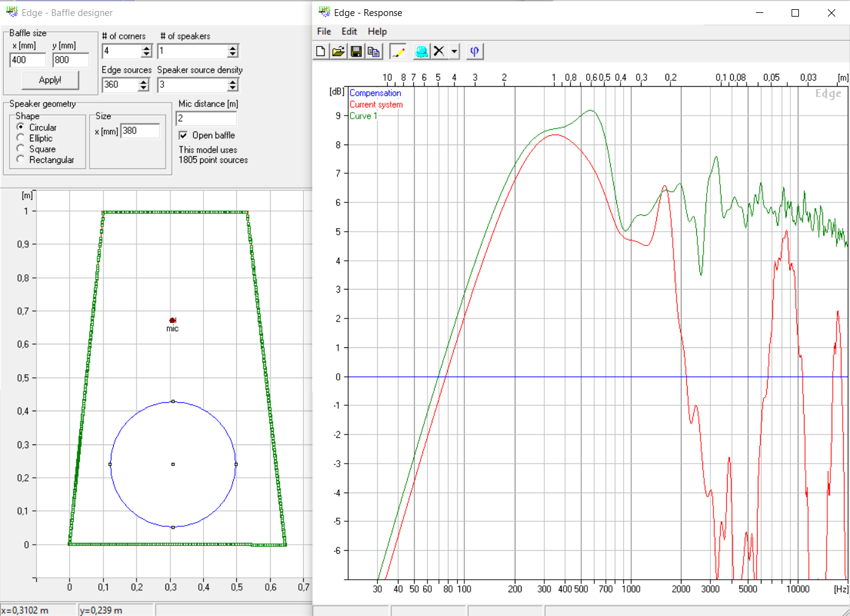Open the dropdown arrow next to delete curve
850x616 pixels.
click(455, 52)
